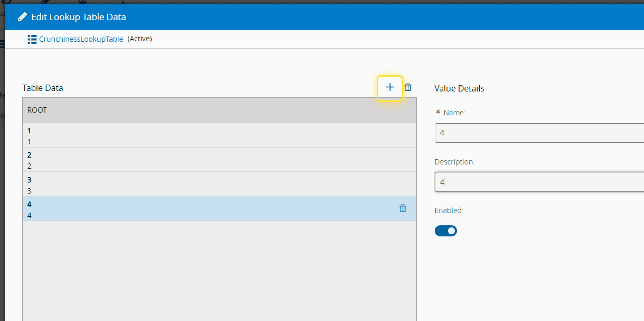This screenshot has width=644, height=321.
Task: Select the ROOT header row
Action: (x=219, y=110)
